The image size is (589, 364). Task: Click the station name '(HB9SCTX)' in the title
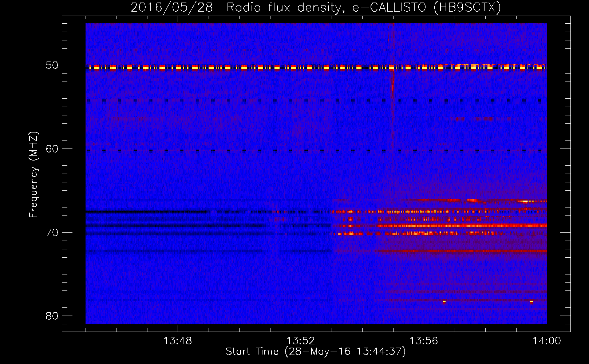coord(467,7)
